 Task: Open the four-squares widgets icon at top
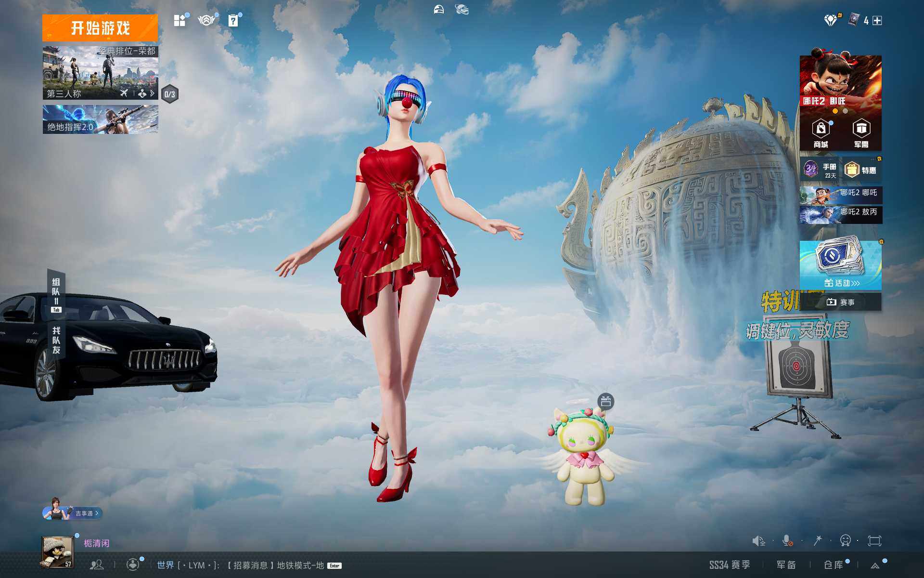180,21
